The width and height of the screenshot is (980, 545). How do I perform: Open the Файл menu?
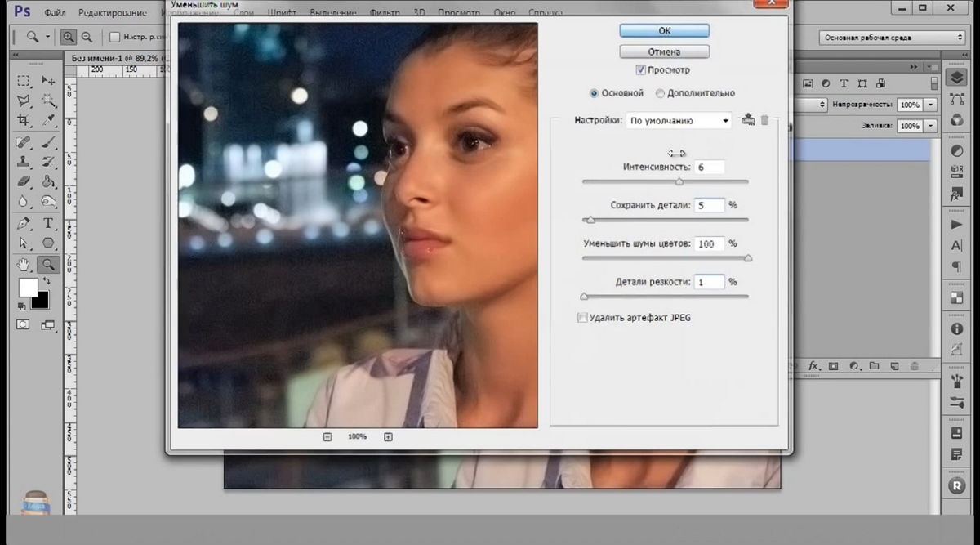55,13
